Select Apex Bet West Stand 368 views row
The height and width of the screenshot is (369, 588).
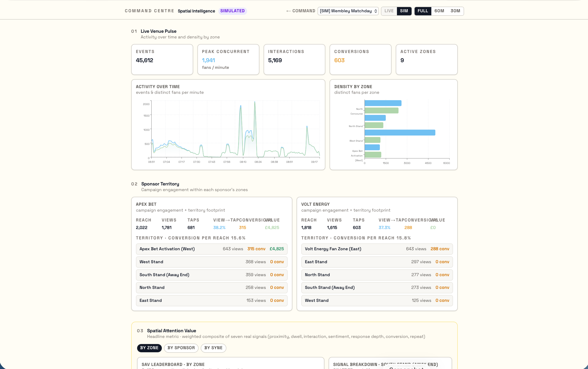tap(212, 262)
